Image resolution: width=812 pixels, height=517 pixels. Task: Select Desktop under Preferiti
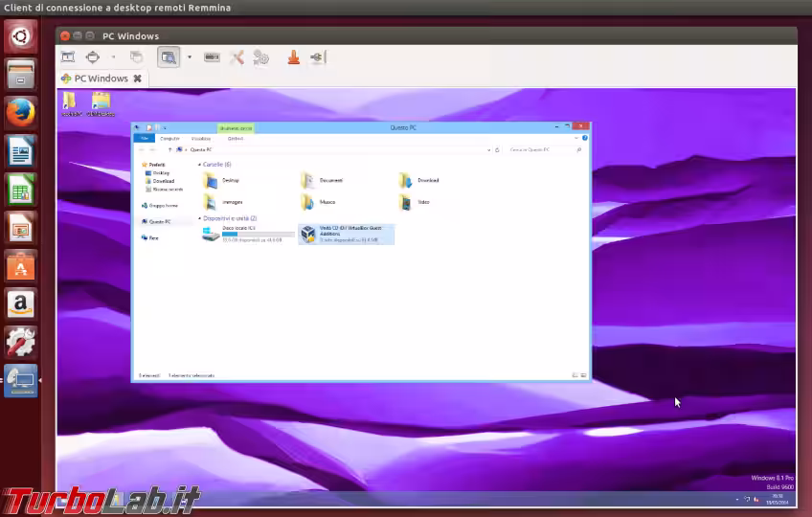point(157,173)
